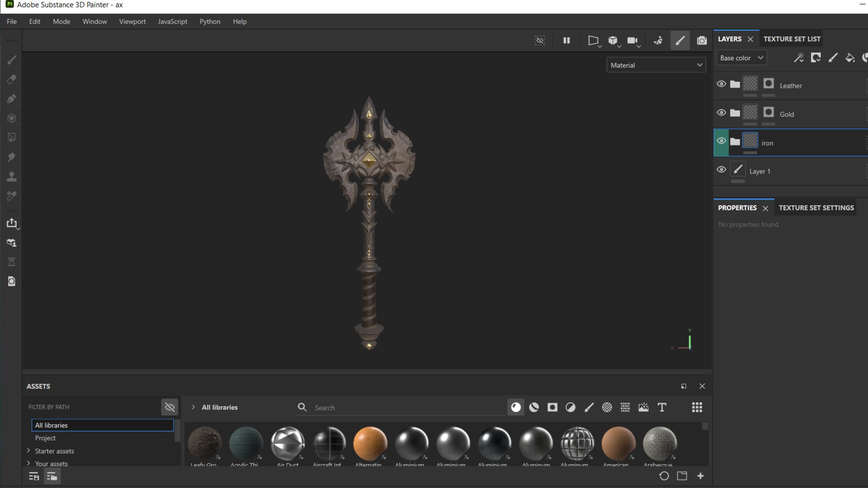Viewport: 868px width, 488px height.
Task: Open the Python menu
Action: click(210, 21)
